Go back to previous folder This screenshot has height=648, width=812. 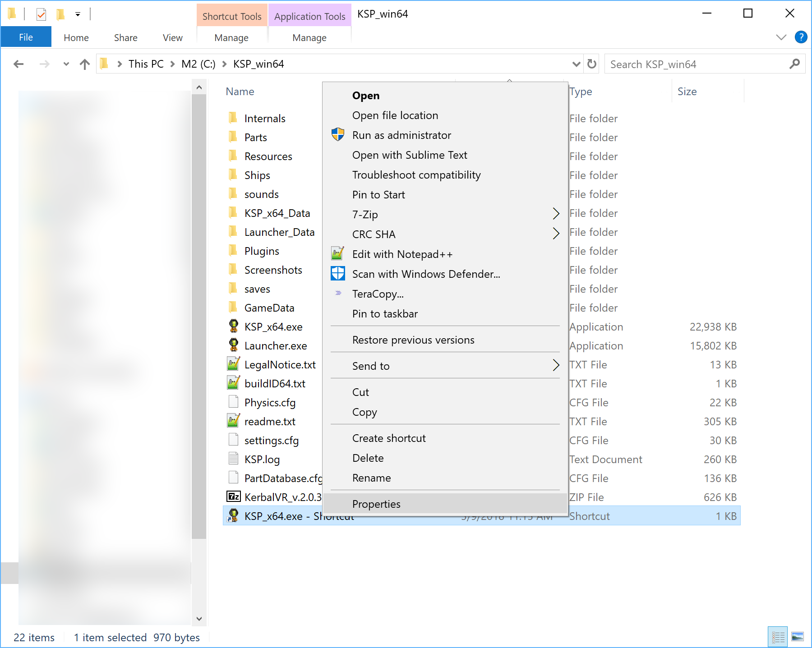18,64
